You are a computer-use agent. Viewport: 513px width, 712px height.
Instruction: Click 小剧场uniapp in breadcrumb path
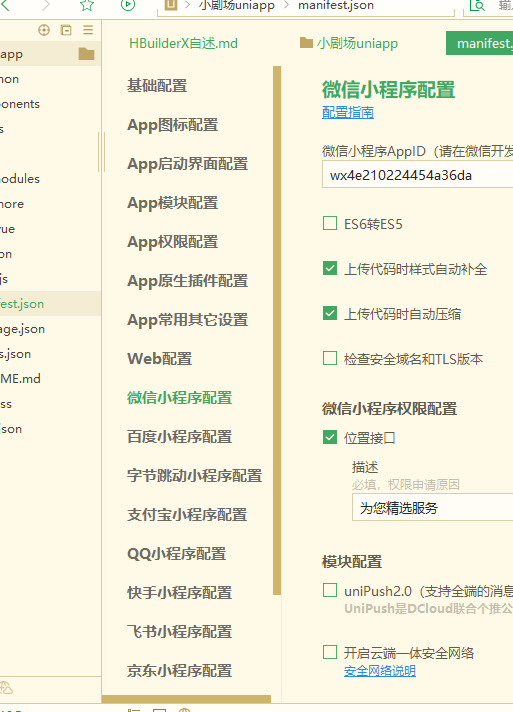pos(237,5)
